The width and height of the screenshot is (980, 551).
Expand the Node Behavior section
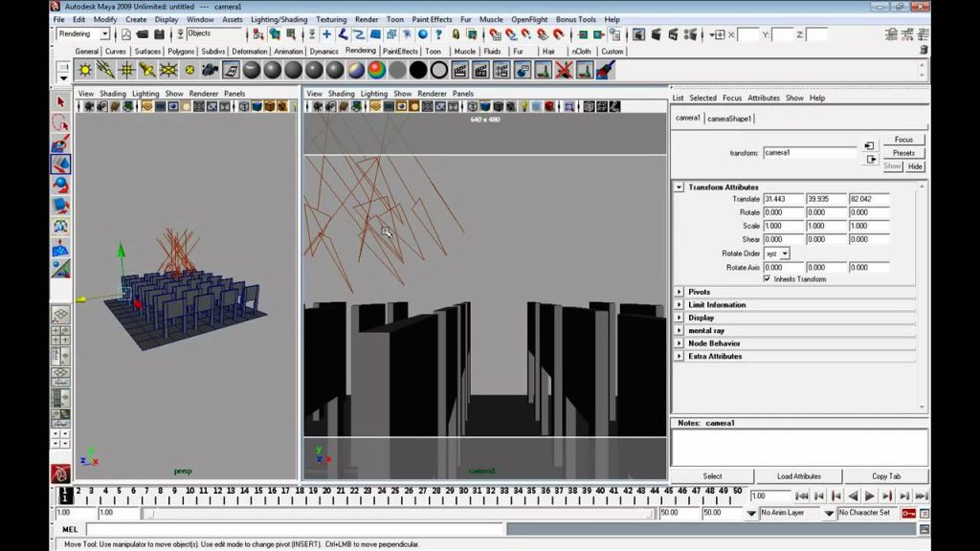click(x=679, y=343)
